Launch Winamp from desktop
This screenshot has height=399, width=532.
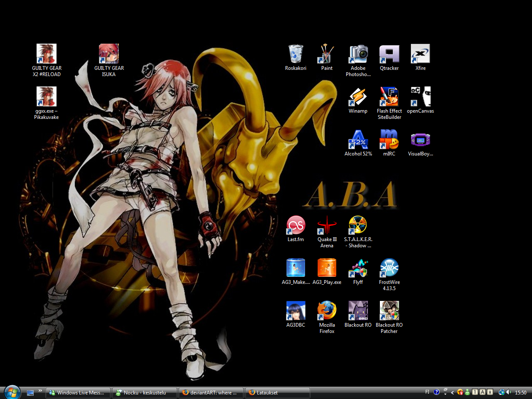click(358, 100)
